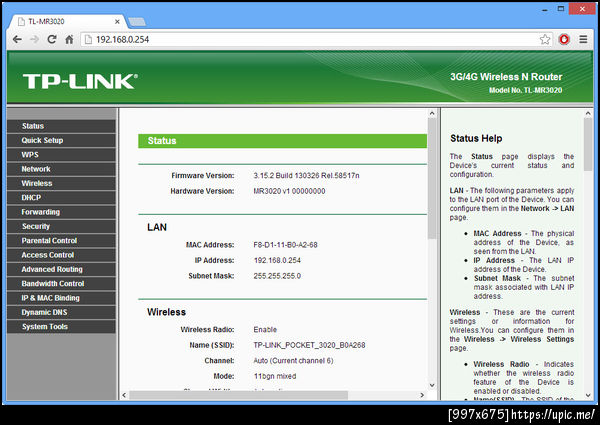Screen dimensions: 600x425
Task: Click the help panel scroll up arrow
Action: pyautogui.click(x=588, y=113)
